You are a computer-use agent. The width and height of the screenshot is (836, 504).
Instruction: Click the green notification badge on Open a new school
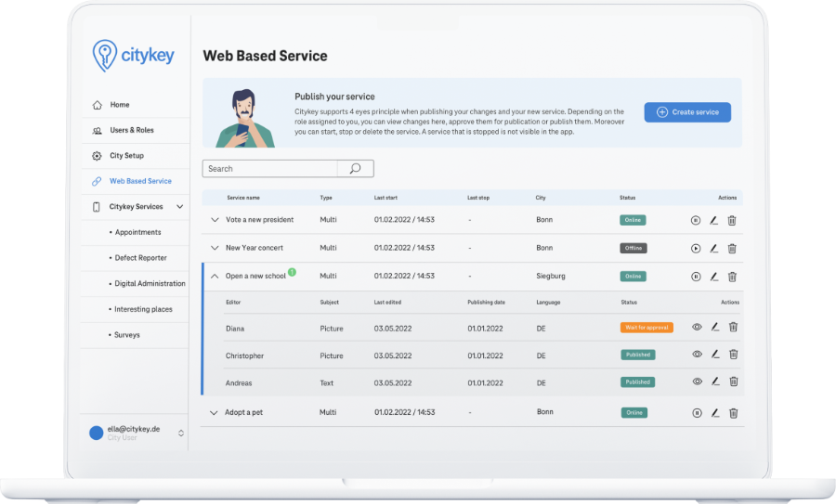click(x=293, y=272)
